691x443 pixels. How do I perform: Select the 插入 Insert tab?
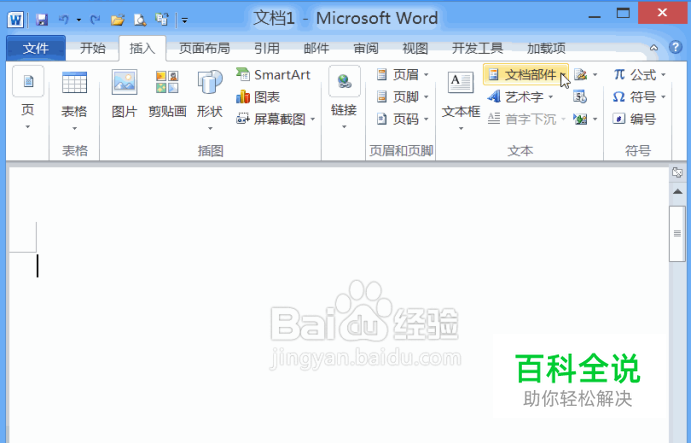click(142, 48)
